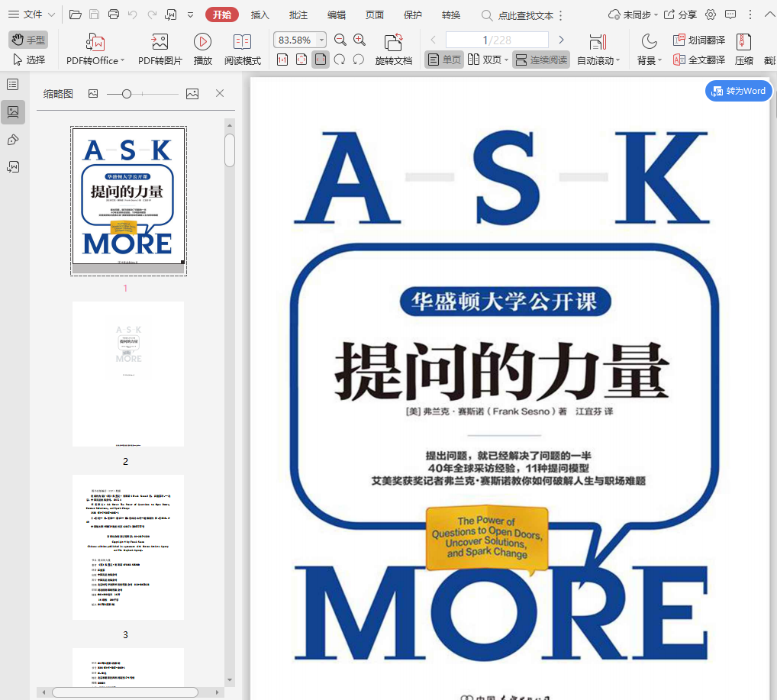Select page 3 thumbnail
Screen dimensions: 777x700
coord(128,547)
